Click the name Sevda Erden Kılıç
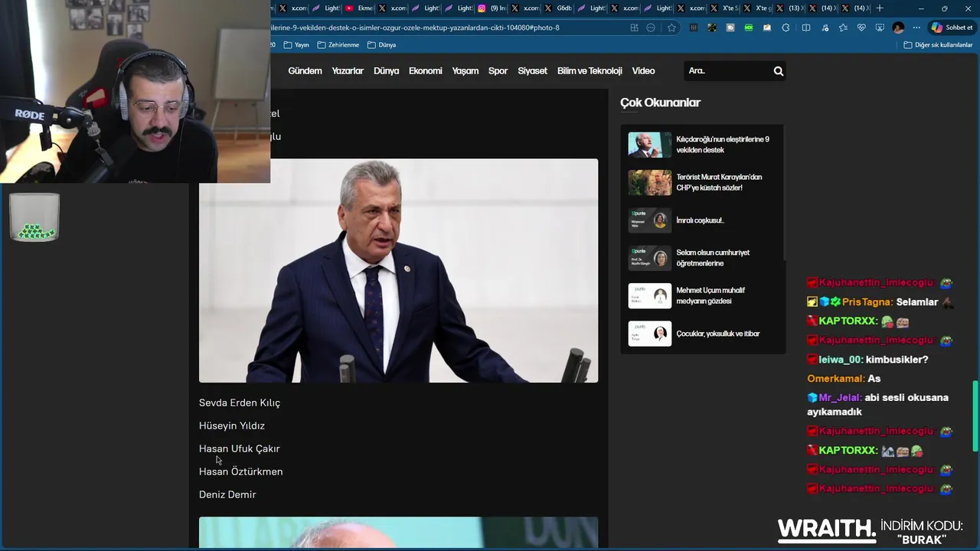The height and width of the screenshot is (551, 980). click(x=240, y=403)
